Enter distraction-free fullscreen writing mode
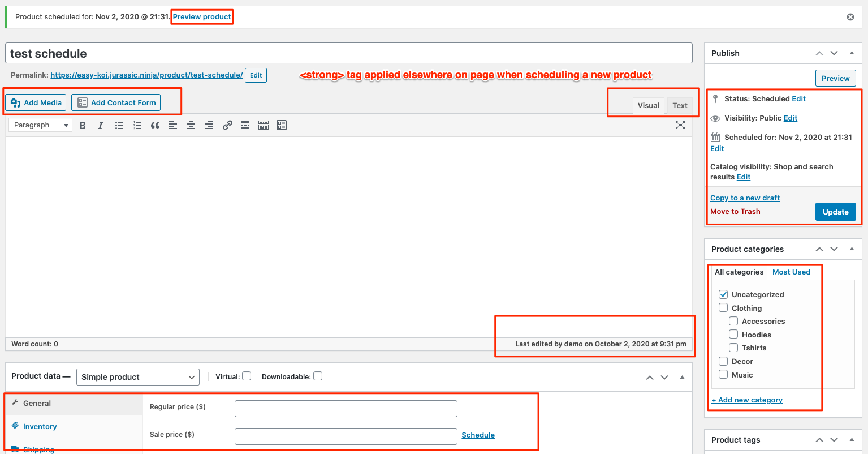This screenshot has height=454, width=868. tap(680, 125)
